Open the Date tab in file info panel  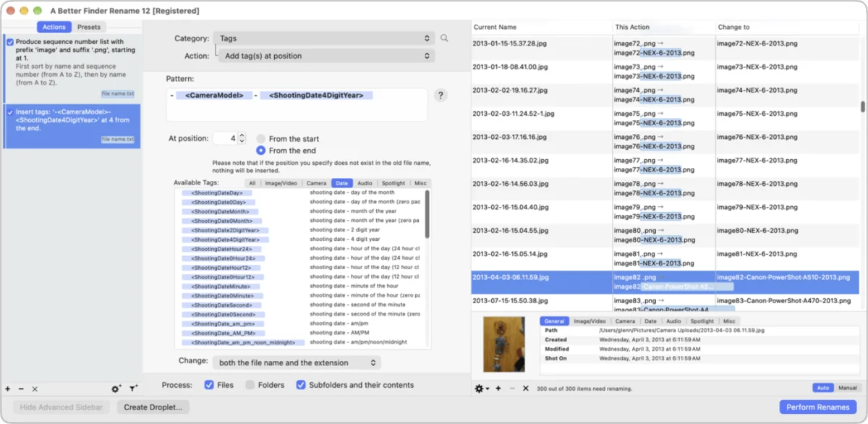click(650, 321)
